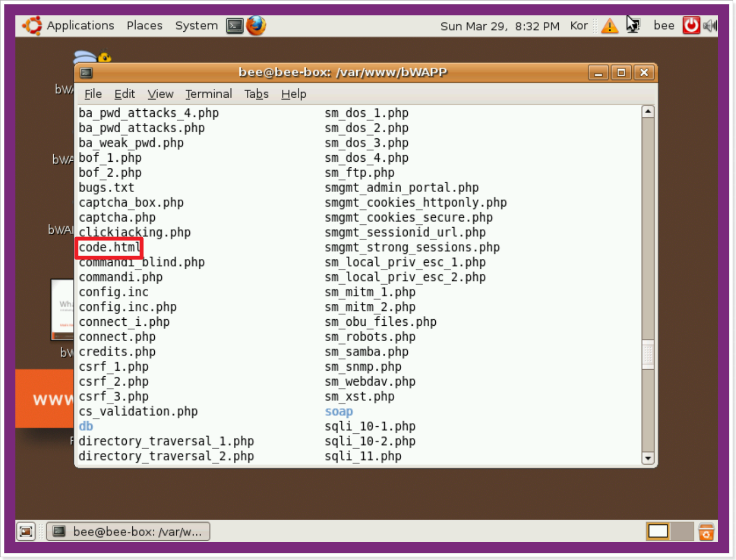Click the bee desktop icon
This screenshot has width=736, height=560.
pyautogui.click(x=92, y=56)
